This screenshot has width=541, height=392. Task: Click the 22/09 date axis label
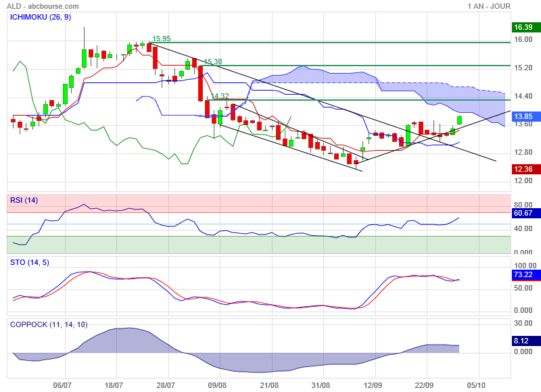coord(424,385)
